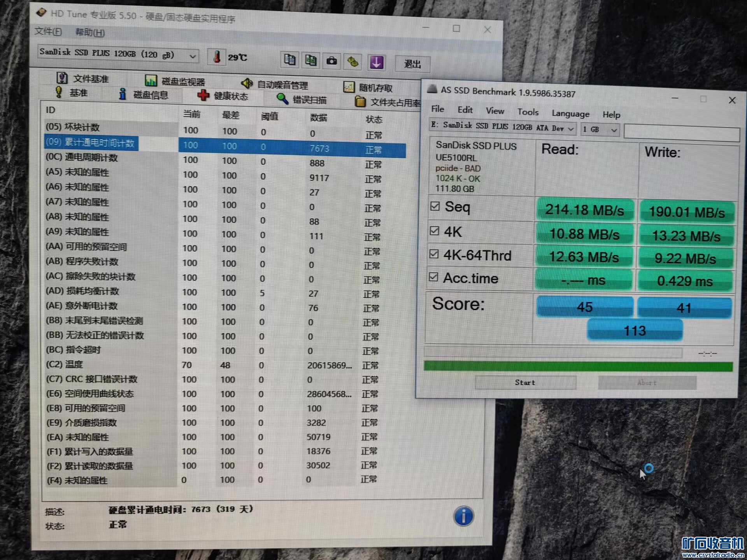Screen dimensions: 747x560
Task: Select the 健康状态 tab
Action: (223, 96)
